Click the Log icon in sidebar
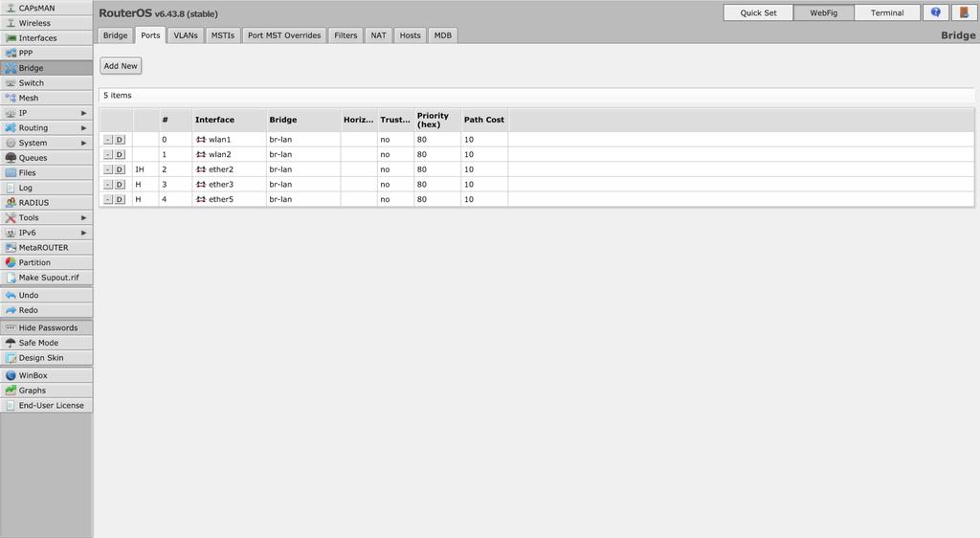 tap(11, 188)
